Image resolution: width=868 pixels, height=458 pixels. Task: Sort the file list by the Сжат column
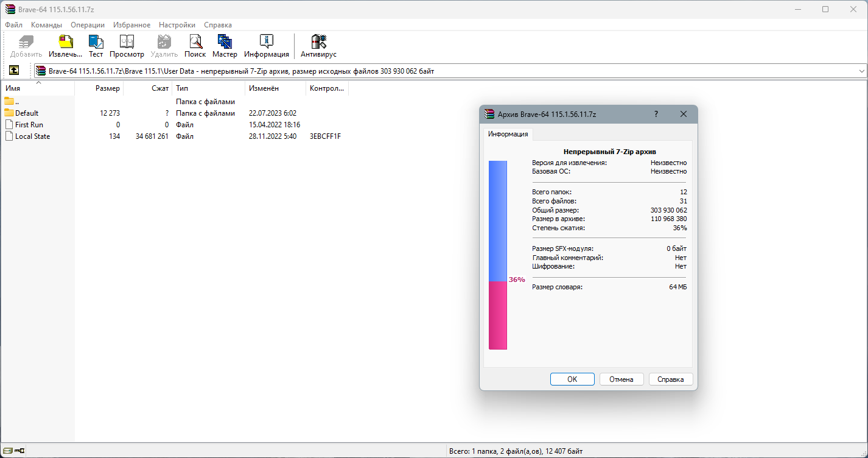click(x=148, y=88)
